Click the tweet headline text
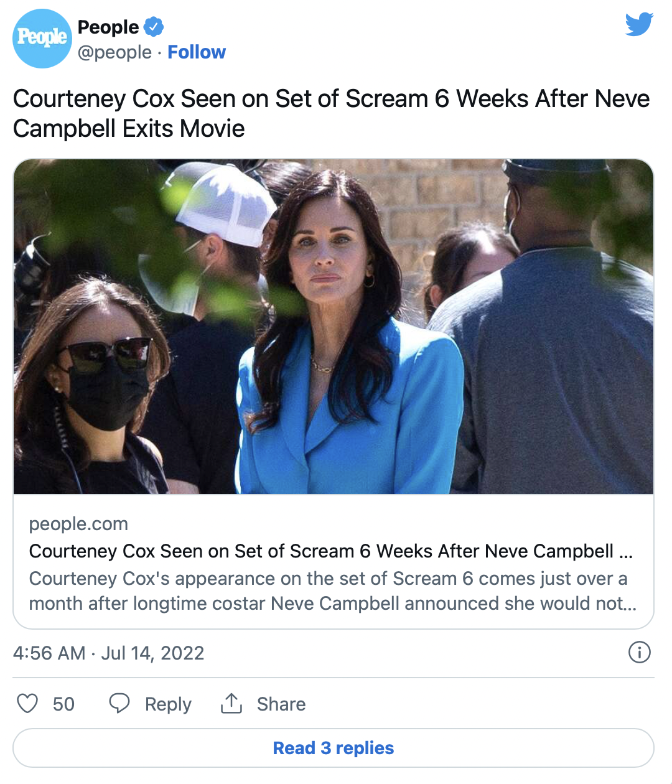The width and height of the screenshot is (672, 784). coord(331,113)
